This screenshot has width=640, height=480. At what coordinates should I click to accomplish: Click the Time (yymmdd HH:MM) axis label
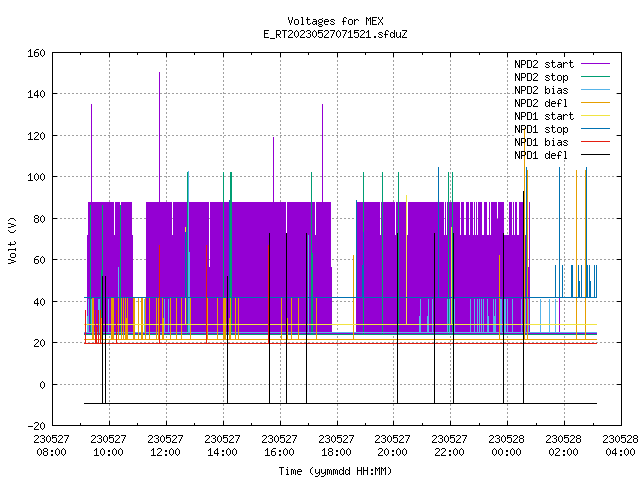[335, 471]
